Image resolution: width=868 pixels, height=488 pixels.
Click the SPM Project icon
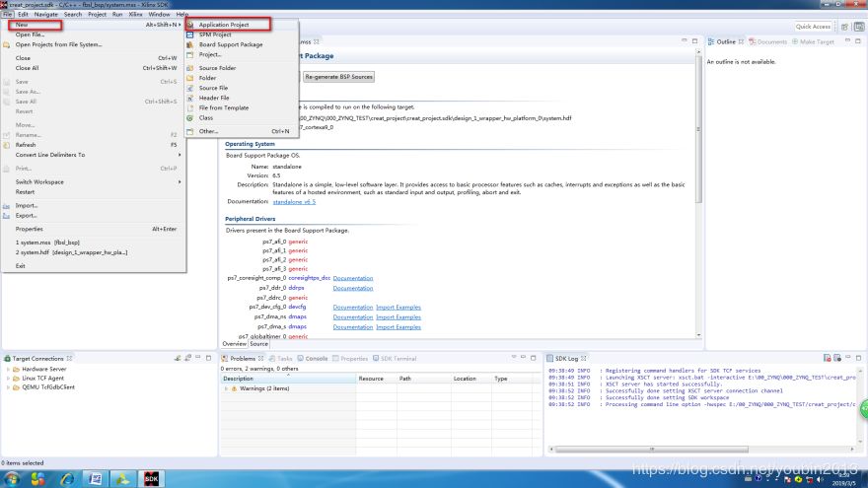click(189, 35)
